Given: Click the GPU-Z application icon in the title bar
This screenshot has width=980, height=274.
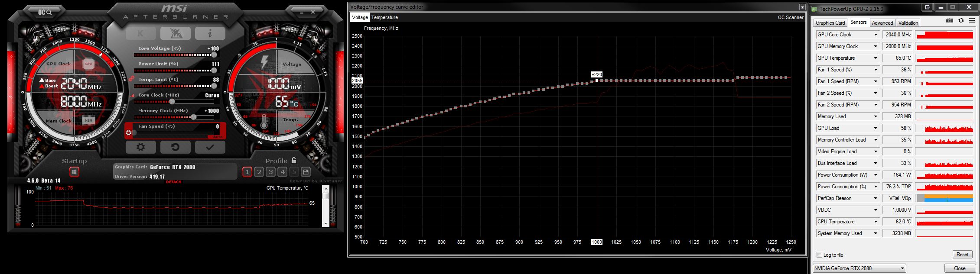Looking at the screenshot, I should pos(814,9).
